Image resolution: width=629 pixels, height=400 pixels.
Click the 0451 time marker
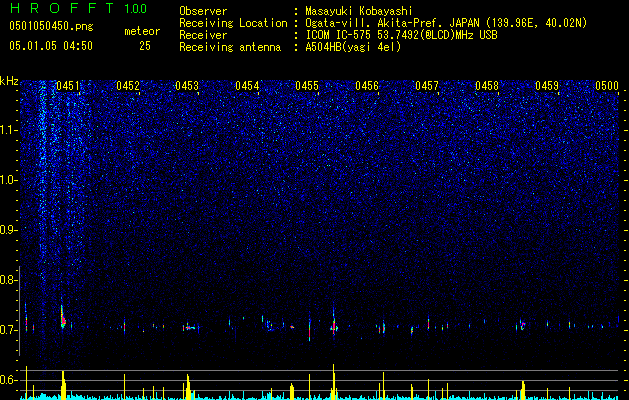68,85
